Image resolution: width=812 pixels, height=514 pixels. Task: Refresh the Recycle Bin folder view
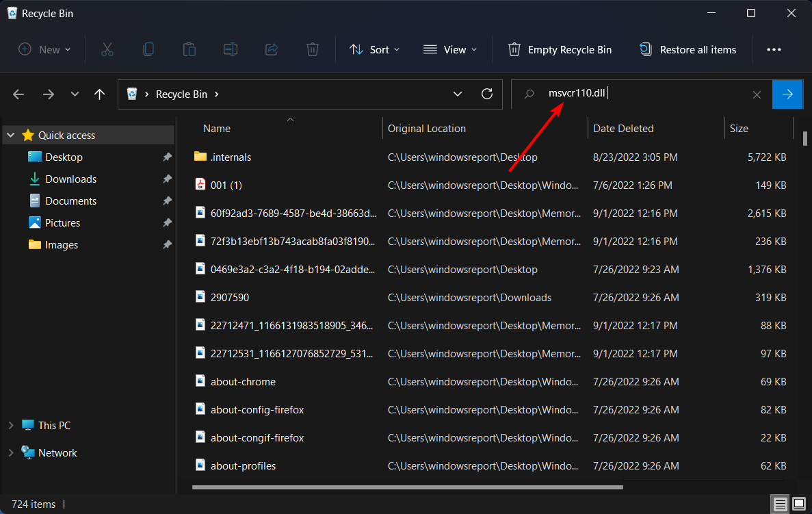click(487, 94)
